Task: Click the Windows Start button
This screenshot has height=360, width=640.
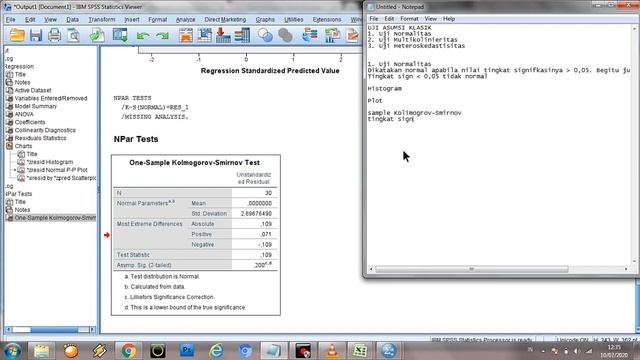Action: point(12,351)
